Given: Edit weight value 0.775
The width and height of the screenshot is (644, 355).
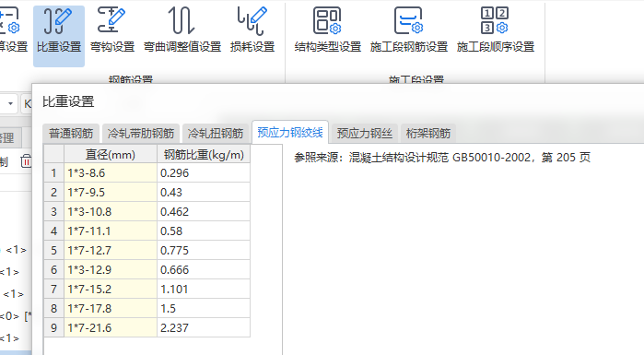Looking at the screenshot, I should pyautogui.click(x=204, y=250).
